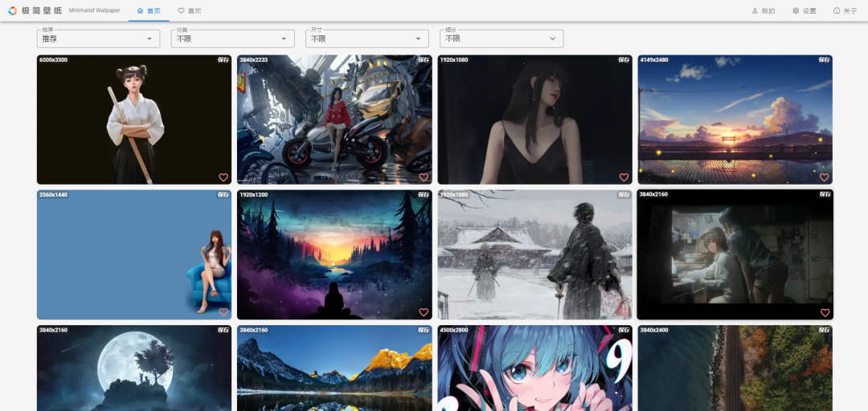Viewport: 868px width, 411px height.
Task: Like the kimono sword girl wallpaper with its heart
Action: click(x=223, y=177)
